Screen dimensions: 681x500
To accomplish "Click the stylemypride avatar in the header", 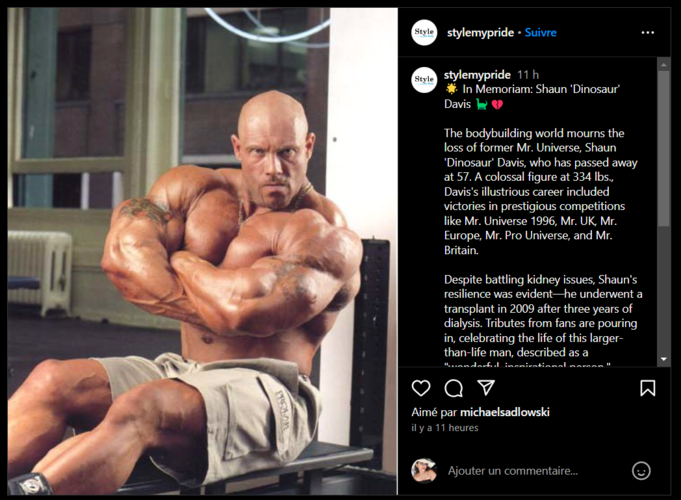I will [x=424, y=33].
